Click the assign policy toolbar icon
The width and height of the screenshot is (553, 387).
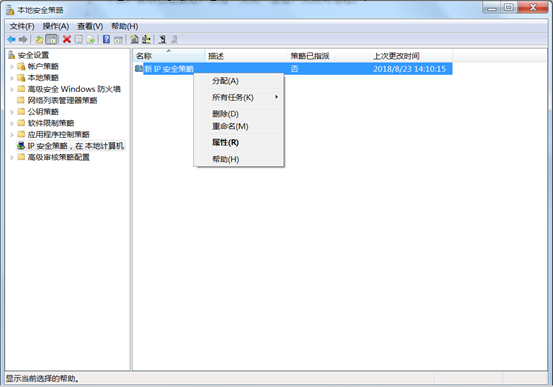click(162, 40)
